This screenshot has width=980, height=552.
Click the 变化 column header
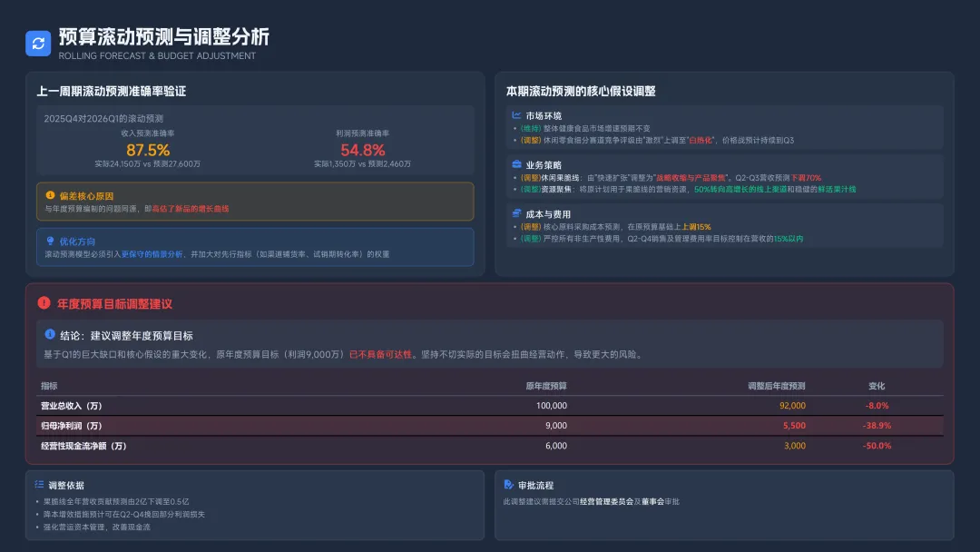[x=877, y=387]
